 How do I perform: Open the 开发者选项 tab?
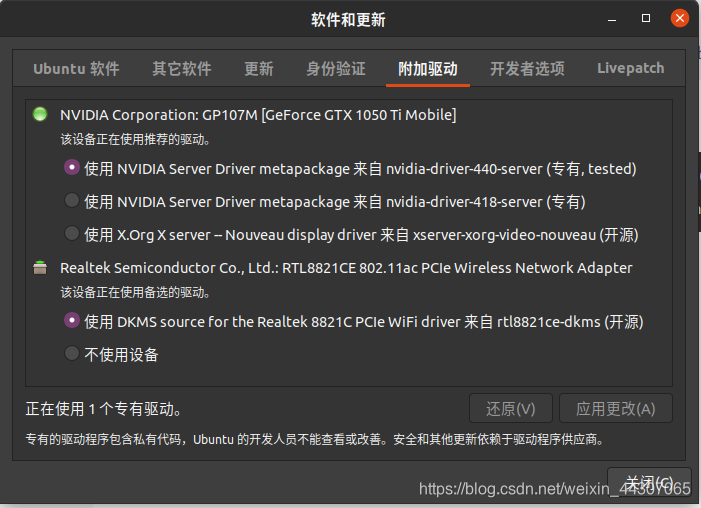point(527,69)
